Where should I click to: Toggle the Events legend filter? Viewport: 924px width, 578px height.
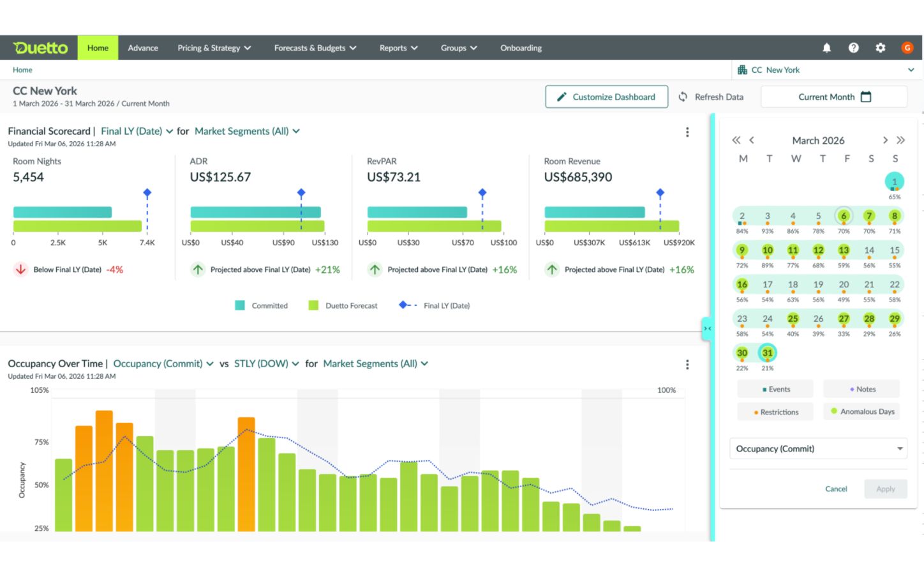(x=775, y=389)
